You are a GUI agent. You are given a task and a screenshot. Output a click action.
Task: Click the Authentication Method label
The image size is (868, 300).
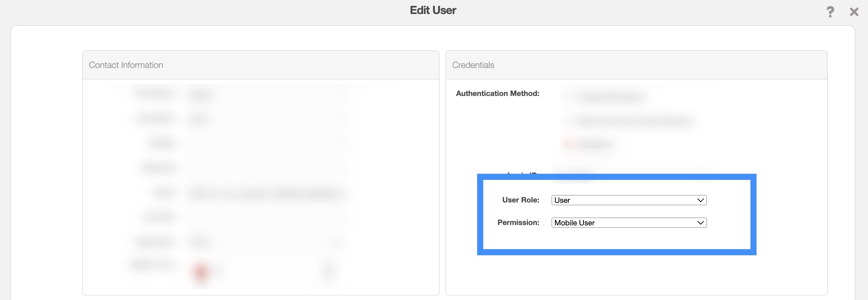497,93
